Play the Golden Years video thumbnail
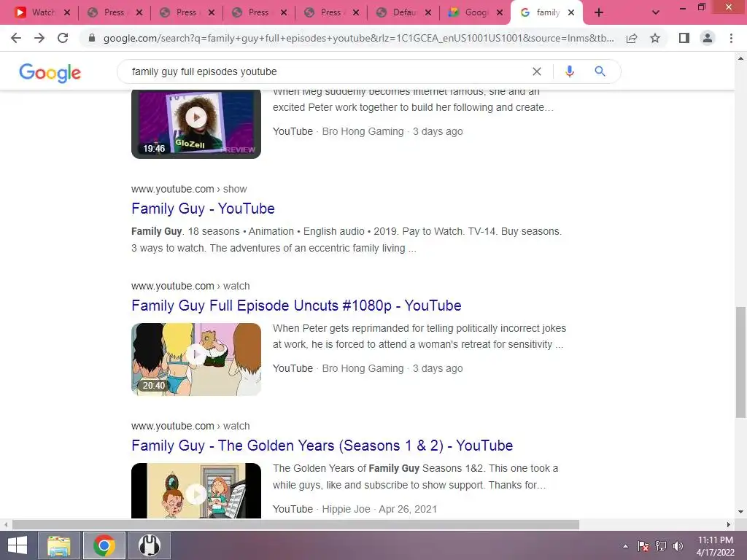The image size is (747, 560). [x=196, y=491]
